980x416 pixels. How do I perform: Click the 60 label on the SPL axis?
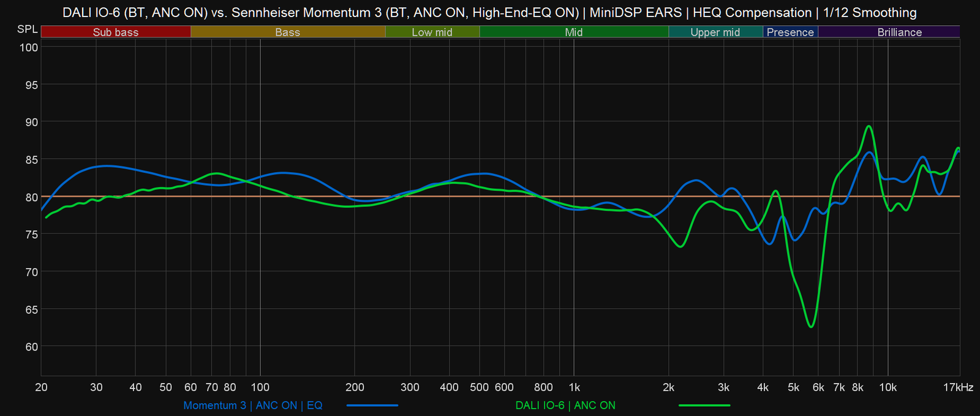point(31,347)
